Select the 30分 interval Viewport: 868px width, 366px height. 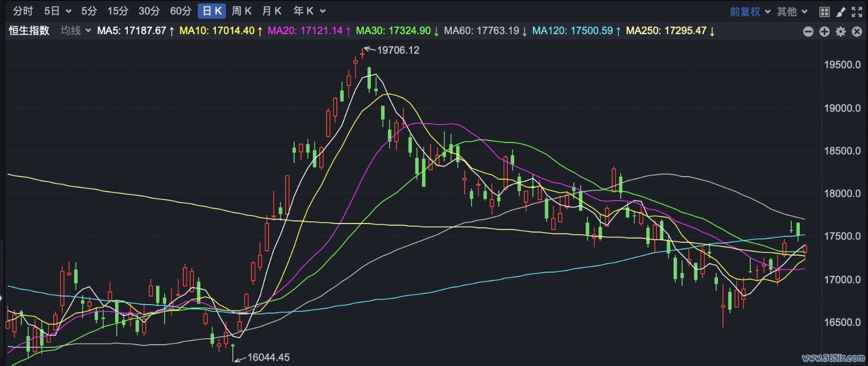(x=149, y=11)
